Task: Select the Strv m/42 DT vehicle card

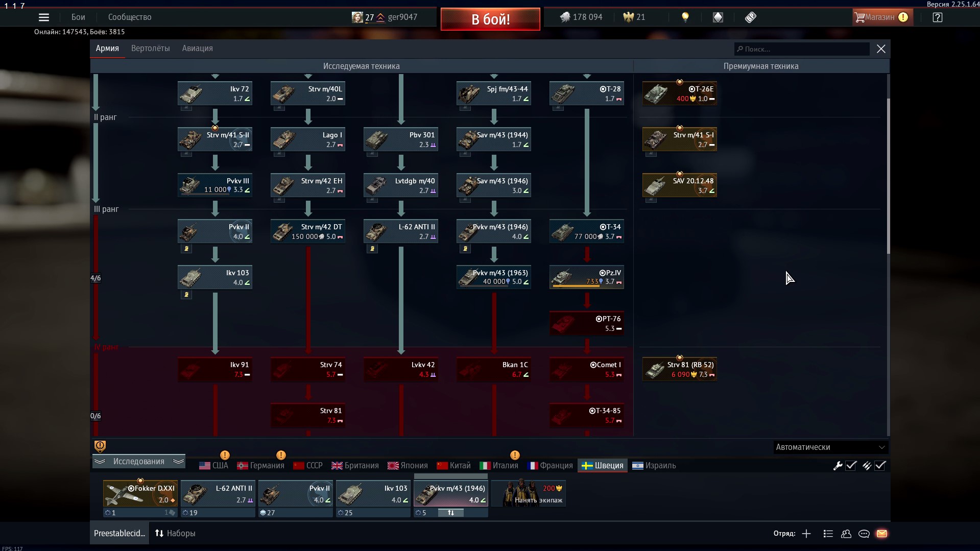Action: (308, 231)
